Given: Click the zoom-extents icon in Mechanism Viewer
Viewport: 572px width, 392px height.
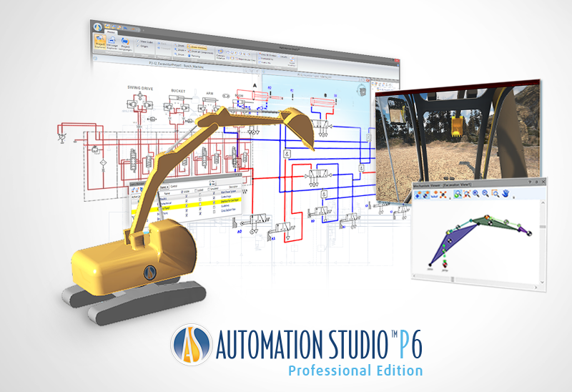Looking at the screenshot, I should (468, 194).
